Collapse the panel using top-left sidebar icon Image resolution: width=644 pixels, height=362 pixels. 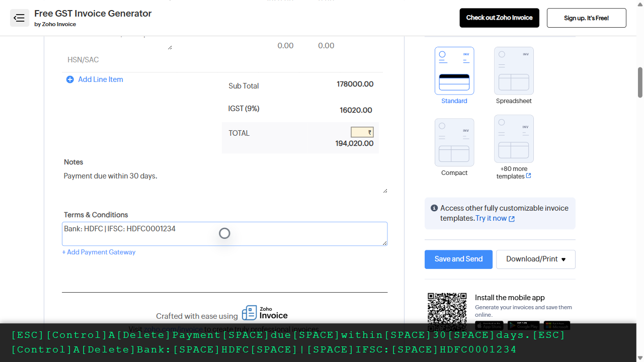click(x=19, y=18)
